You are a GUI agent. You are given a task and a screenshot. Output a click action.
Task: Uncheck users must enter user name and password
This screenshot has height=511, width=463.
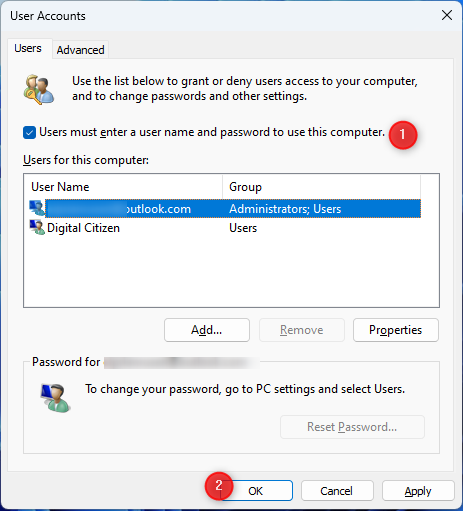[x=29, y=133]
